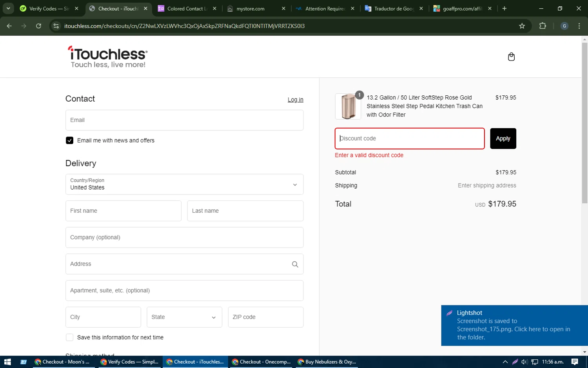The height and width of the screenshot is (368, 588).
Task: Open Checkout - Onecomp taskbar window
Action: pos(261,362)
